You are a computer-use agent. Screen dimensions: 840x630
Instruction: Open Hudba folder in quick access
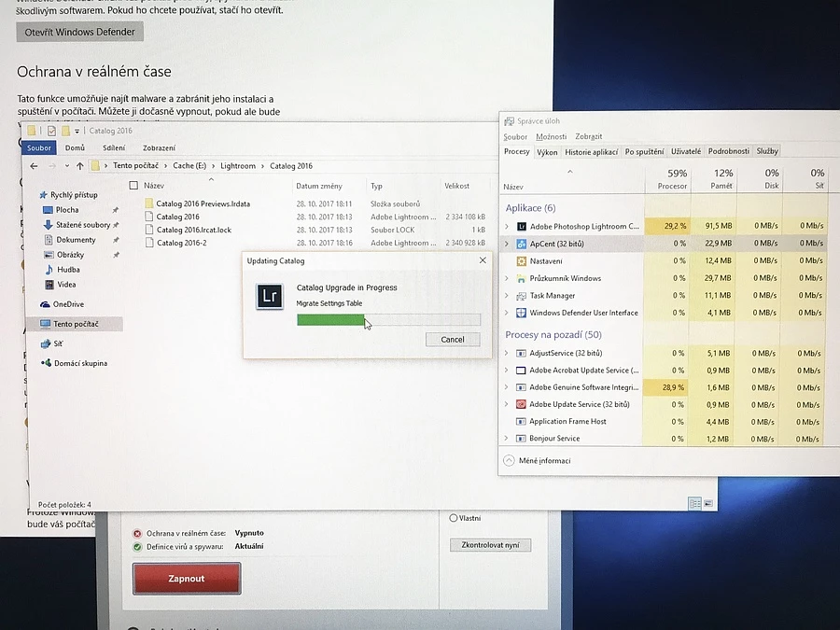click(x=63, y=270)
